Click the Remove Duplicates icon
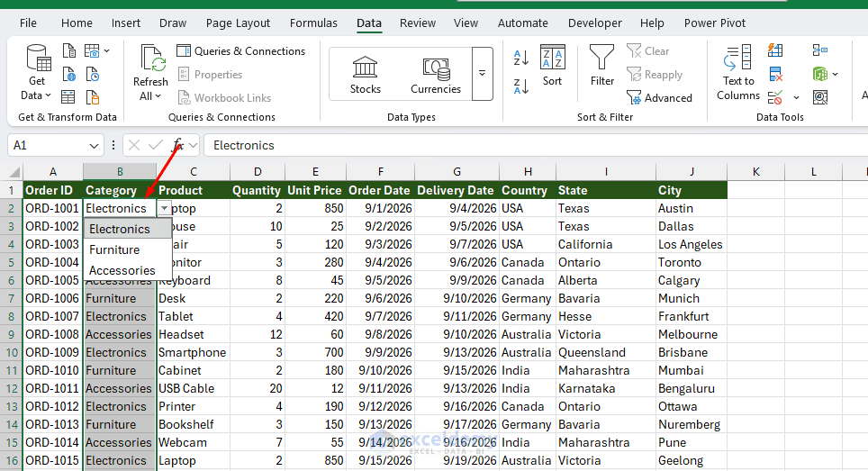The image size is (868, 471). (775, 74)
